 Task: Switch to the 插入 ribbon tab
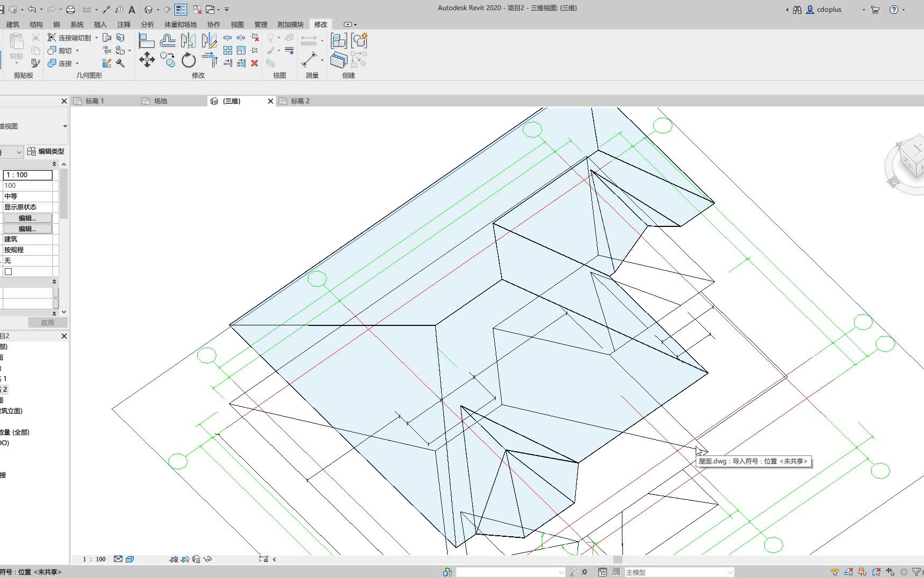point(101,25)
